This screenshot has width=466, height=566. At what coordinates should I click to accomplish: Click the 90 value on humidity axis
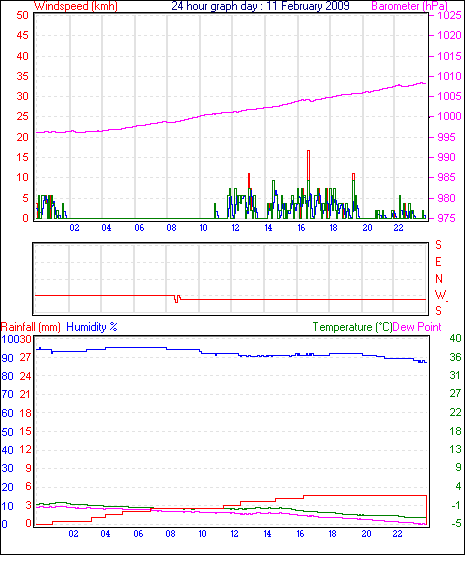tap(7, 358)
